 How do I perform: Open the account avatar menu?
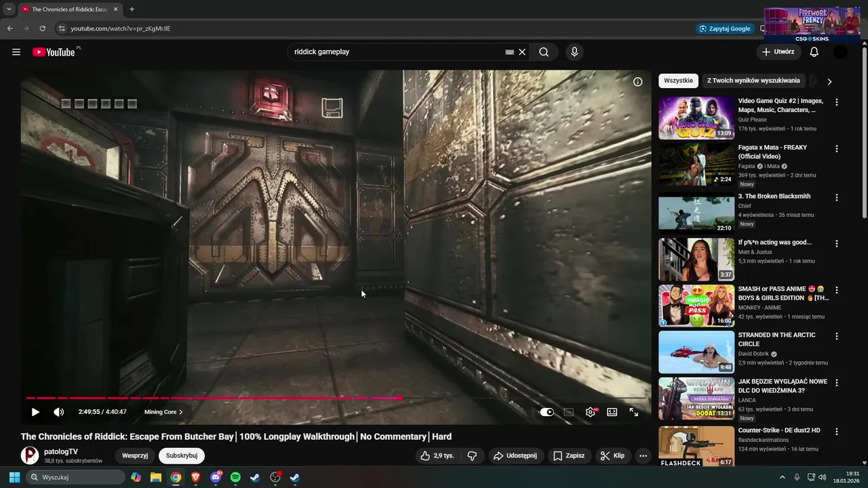tap(840, 52)
